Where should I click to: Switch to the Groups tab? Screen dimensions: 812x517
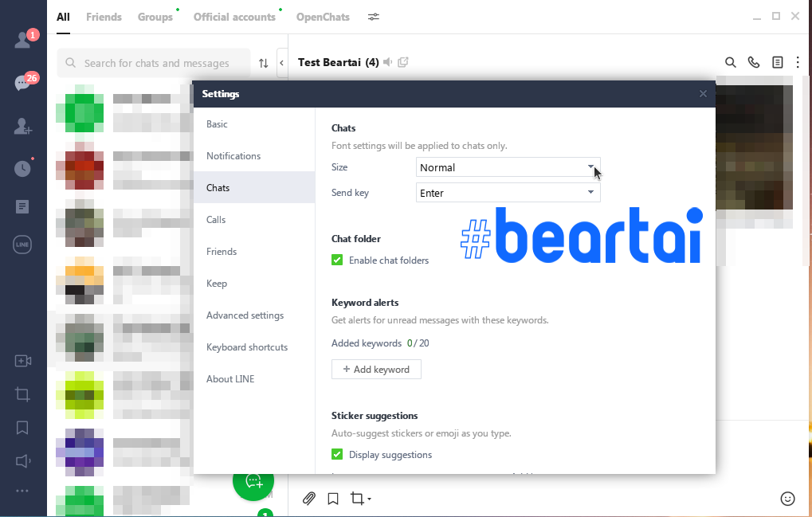(155, 17)
